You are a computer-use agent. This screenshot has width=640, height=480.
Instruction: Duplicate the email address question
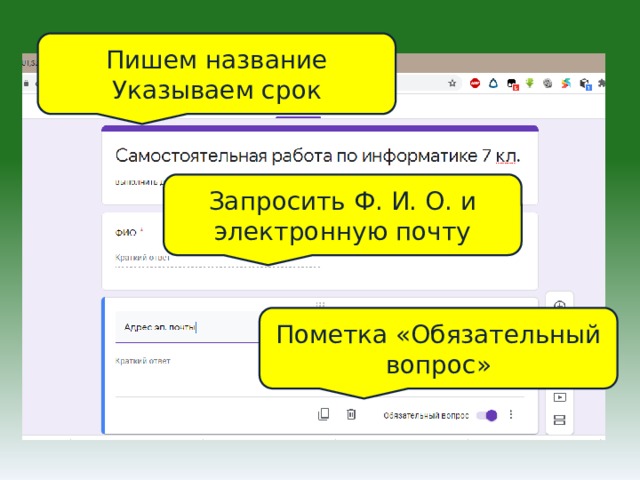(x=323, y=414)
